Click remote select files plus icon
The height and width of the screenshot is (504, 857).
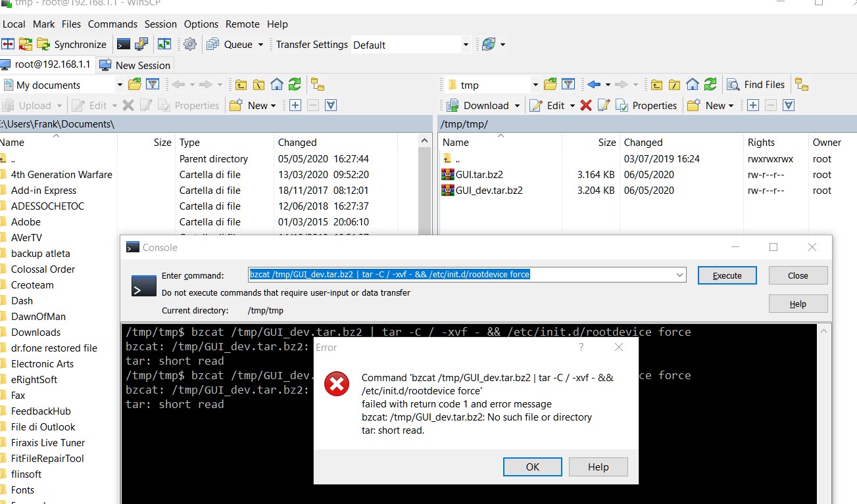pyautogui.click(x=753, y=105)
